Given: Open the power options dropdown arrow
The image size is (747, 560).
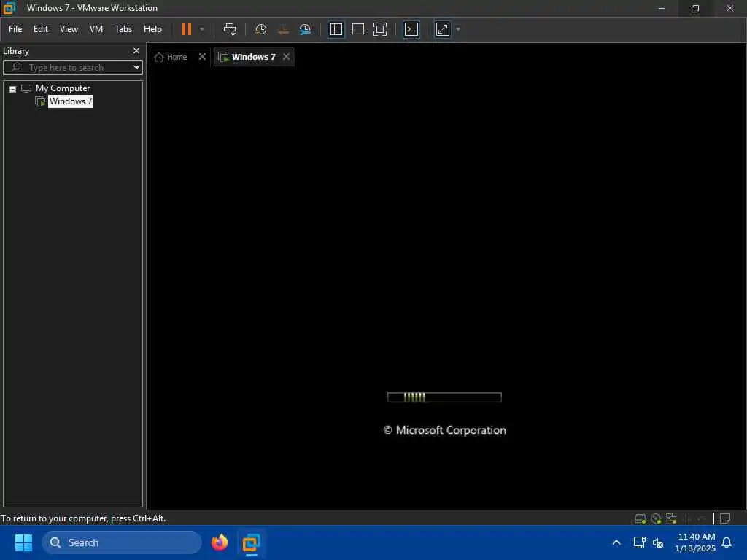Looking at the screenshot, I should tap(202, 29).
